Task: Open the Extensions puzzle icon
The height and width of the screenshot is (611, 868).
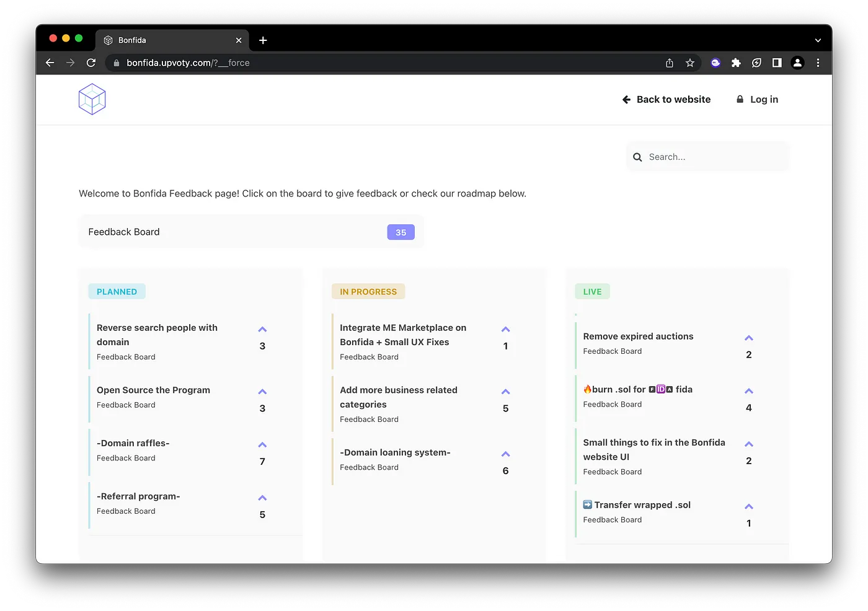Action: [x=736, y=63]
